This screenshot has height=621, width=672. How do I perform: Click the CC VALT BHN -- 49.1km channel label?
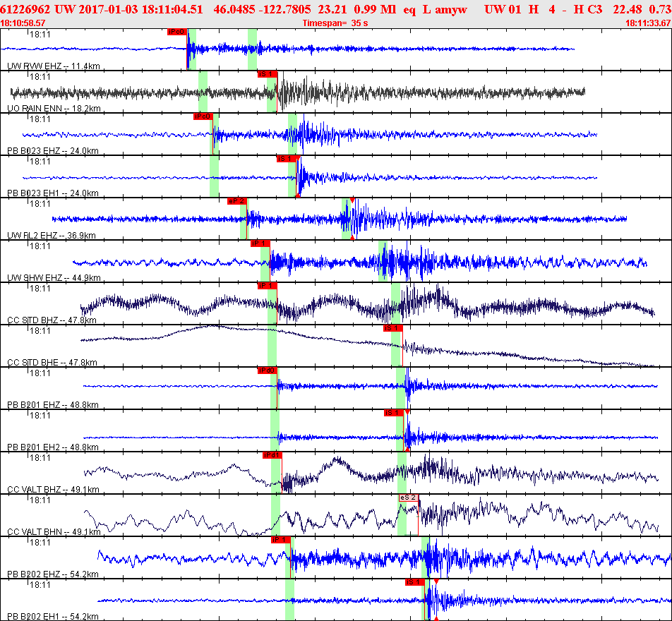54,532
